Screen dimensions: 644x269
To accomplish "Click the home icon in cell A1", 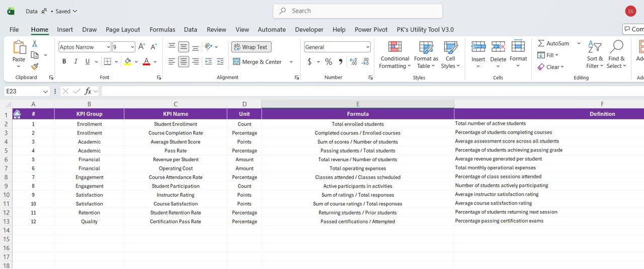I will pyautogui.click(x=17, y=114).
